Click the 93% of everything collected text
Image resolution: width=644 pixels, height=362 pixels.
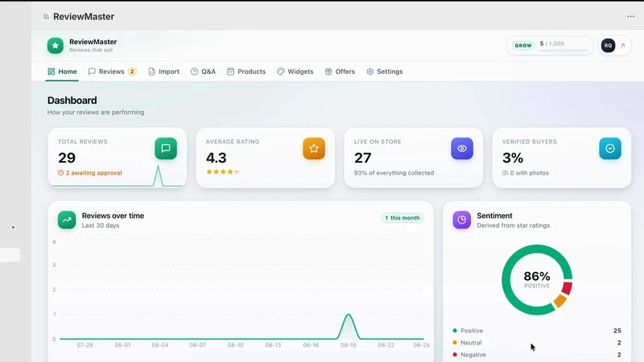pos(394,173)
